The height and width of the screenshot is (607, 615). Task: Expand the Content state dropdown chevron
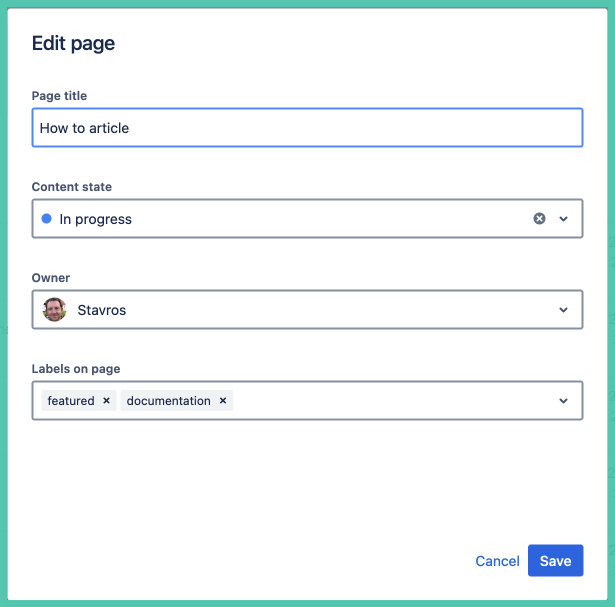(564, 219)
